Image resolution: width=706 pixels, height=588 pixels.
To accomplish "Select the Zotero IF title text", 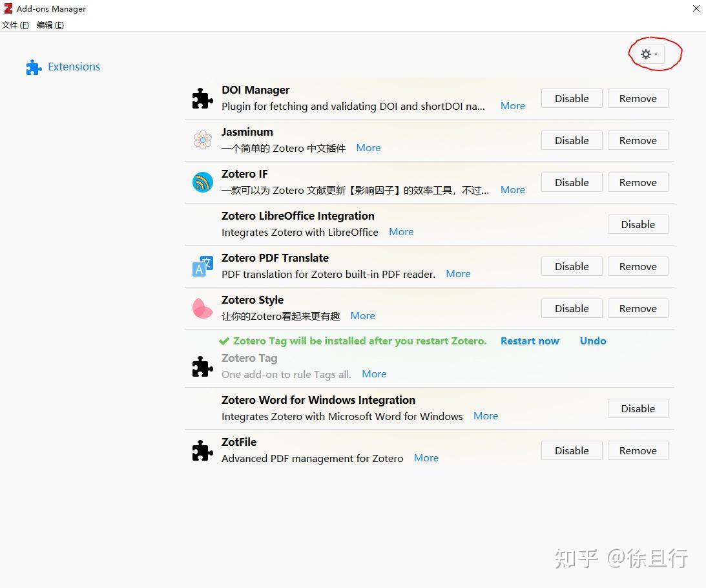I will tap(244, 173).
